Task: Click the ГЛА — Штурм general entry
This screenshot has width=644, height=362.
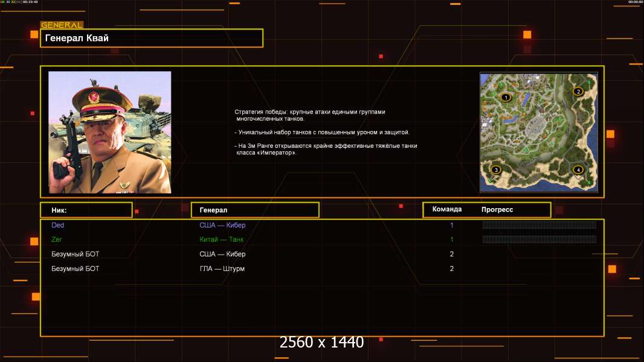Action: coord(222,268)
